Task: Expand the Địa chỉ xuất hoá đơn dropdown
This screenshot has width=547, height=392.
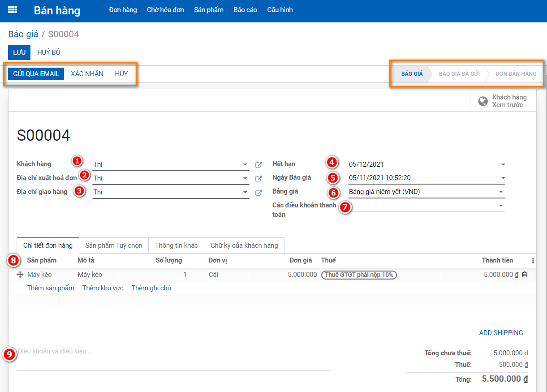Action: pyautogui.click(x=245, y=178)
